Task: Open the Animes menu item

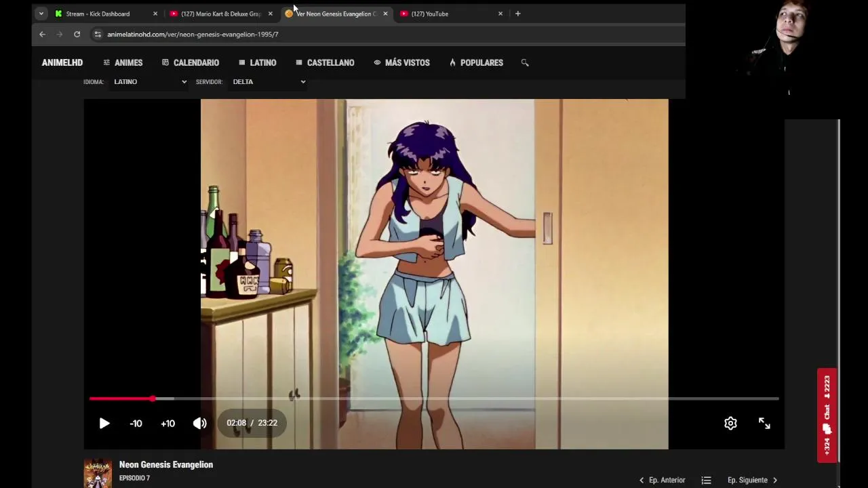Action: 123,62
